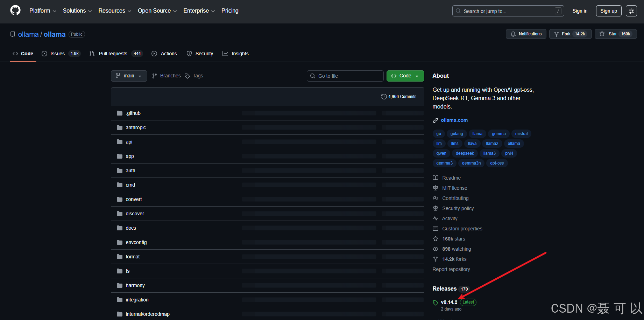Open the integration folder
644x320 pixels.
pos(137,300)
